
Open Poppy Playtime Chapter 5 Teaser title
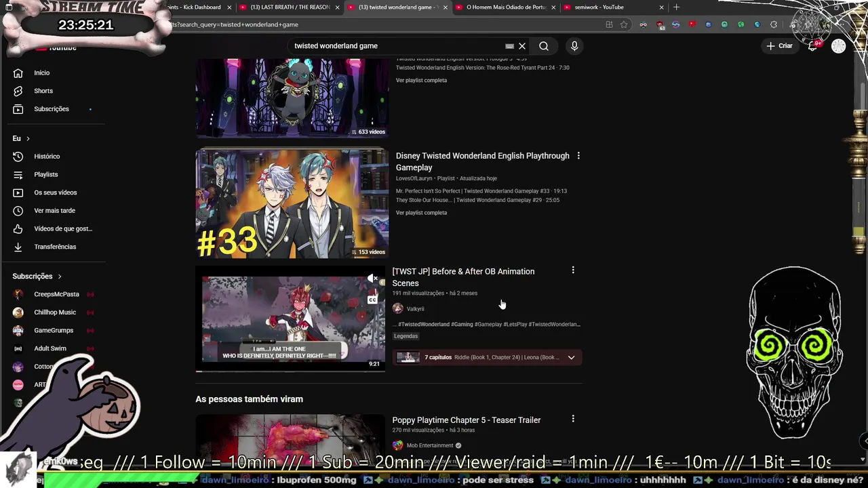point(467,420)
